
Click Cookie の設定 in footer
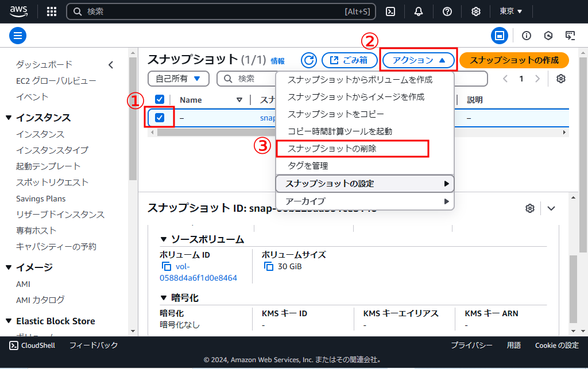[x=557, y=345]
